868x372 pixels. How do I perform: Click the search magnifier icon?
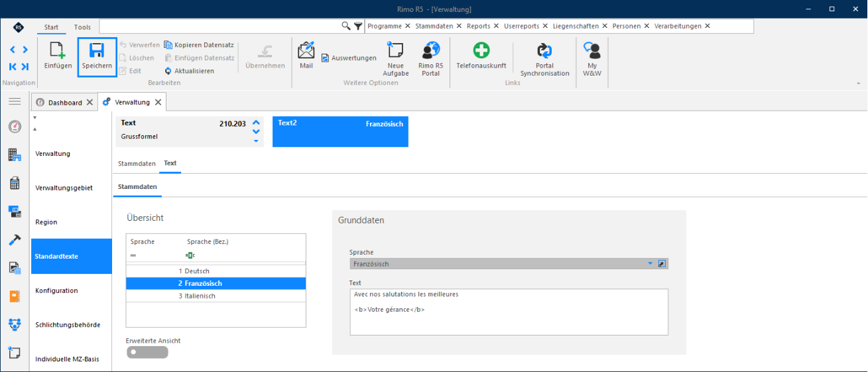point(346,26)
